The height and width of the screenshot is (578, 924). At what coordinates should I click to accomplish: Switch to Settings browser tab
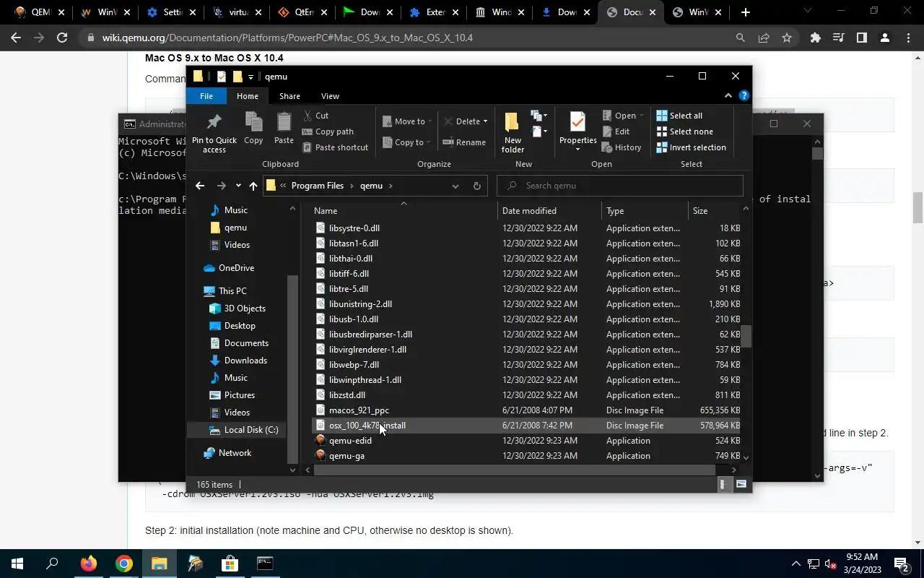point(172,12)
